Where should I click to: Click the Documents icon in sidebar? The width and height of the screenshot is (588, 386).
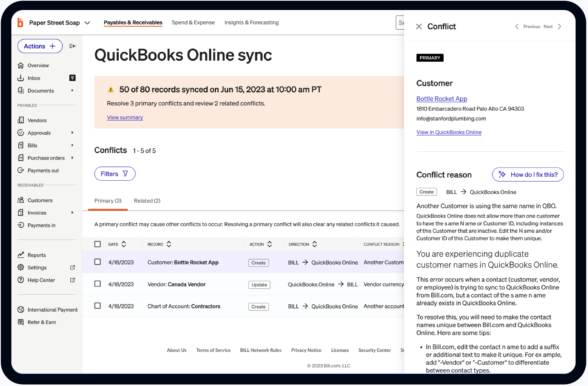coord(21,90)
